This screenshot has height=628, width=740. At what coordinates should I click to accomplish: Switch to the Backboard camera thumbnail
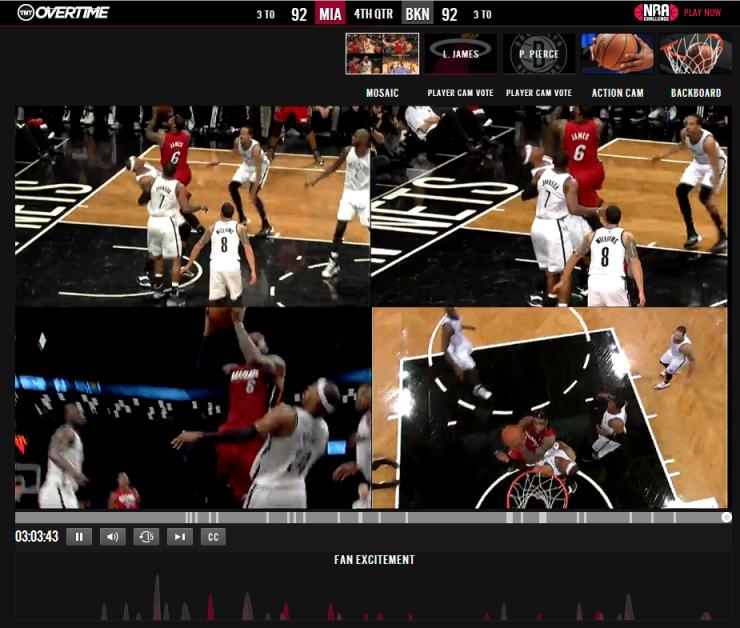coord(695,54)
